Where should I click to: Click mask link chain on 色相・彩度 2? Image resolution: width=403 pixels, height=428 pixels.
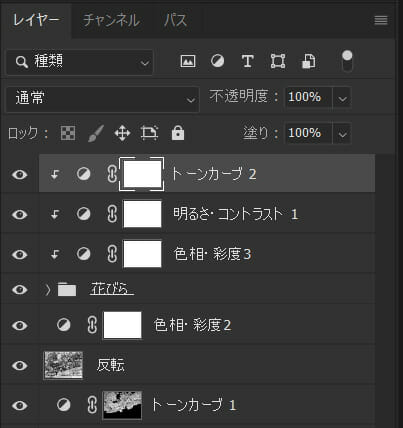[x=92, y=325]
